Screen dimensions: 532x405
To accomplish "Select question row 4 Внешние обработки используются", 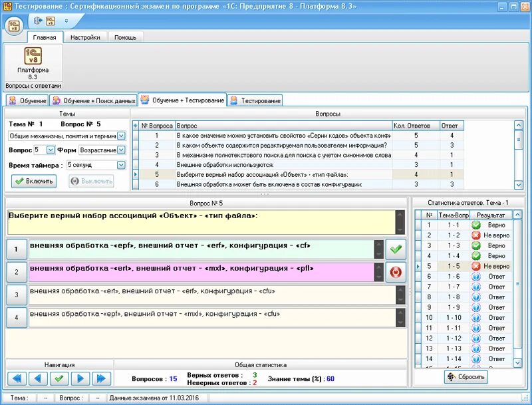I will pos(298,165).
